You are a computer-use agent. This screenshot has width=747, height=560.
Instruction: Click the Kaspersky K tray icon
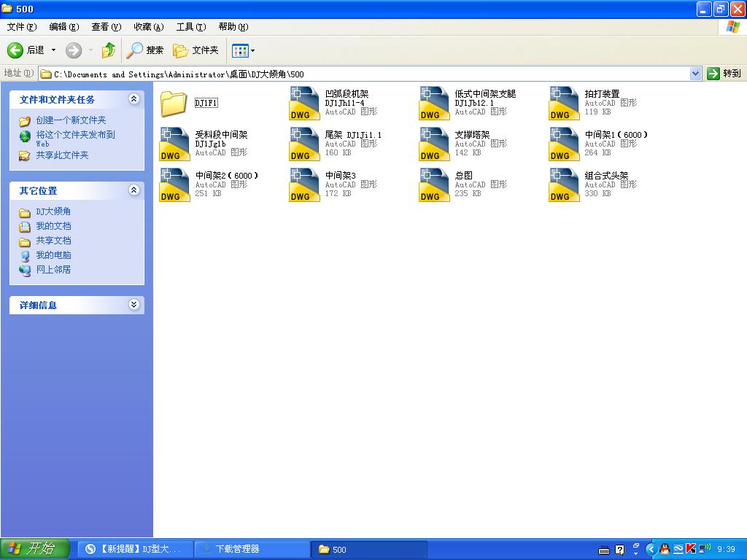(x=690, y=550)
